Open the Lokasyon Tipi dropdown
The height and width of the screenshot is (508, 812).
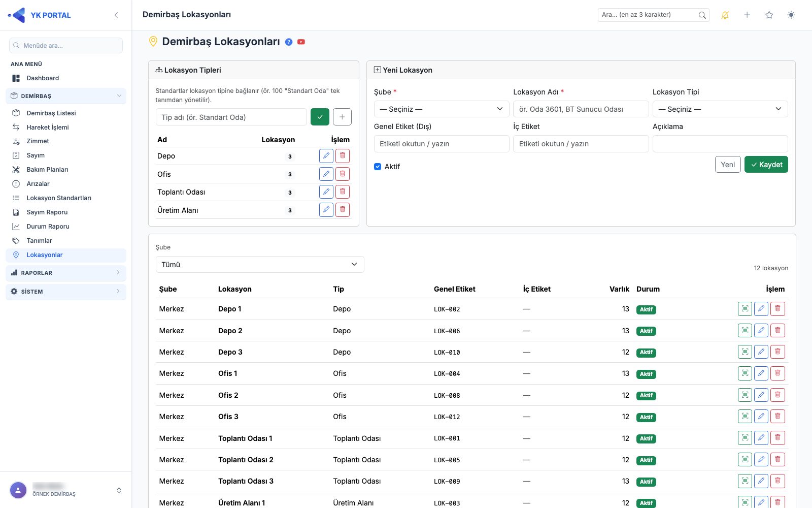coord(720,109)
